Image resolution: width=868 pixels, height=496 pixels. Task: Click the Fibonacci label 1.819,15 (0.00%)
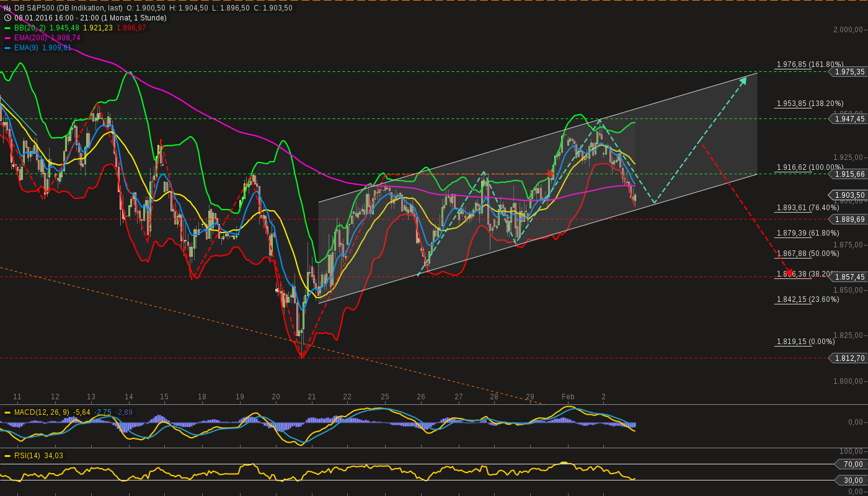[x=806, y=342]
